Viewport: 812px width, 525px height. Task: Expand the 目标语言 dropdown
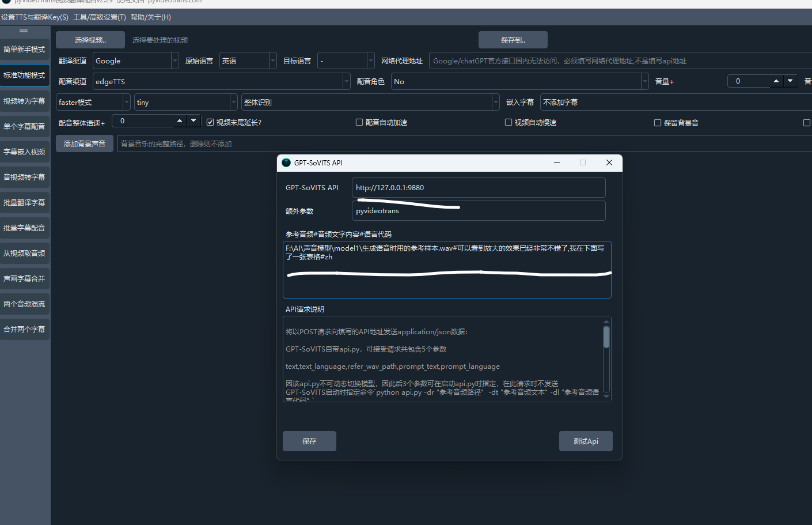[x=346, y=61]
